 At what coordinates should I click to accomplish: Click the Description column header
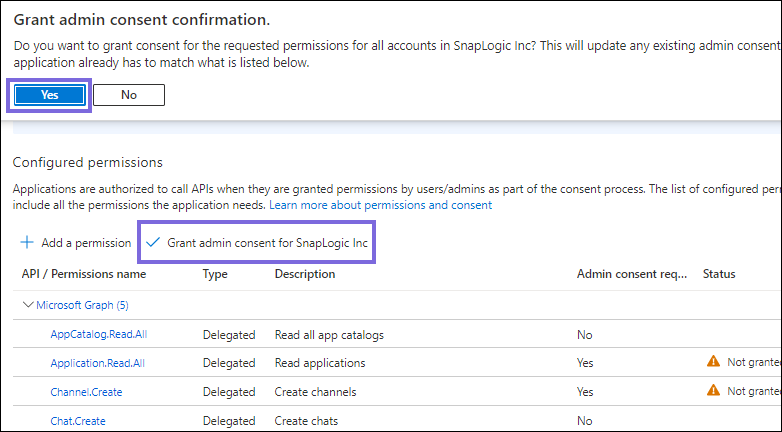point(305,274)
